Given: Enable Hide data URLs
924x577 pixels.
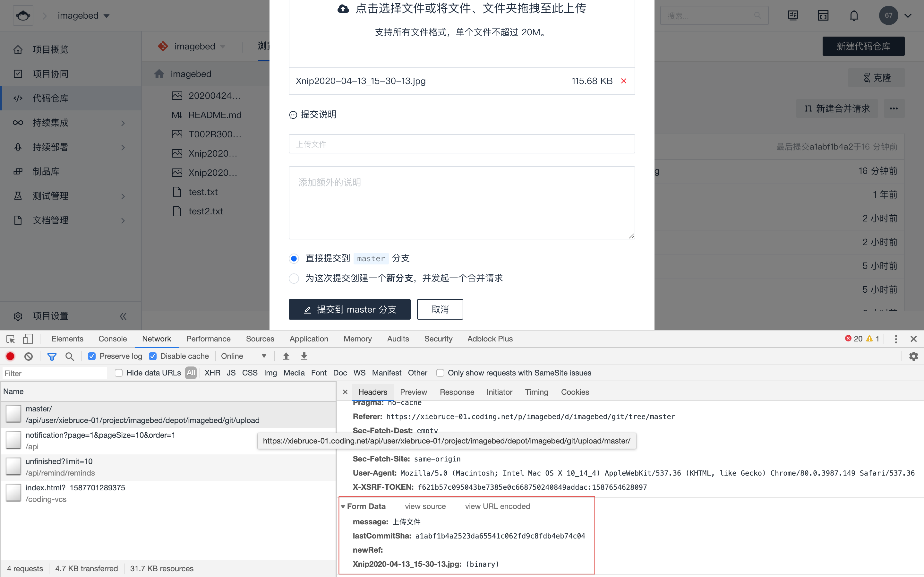Looking at the screenshot, I should [x=119, y=373].
